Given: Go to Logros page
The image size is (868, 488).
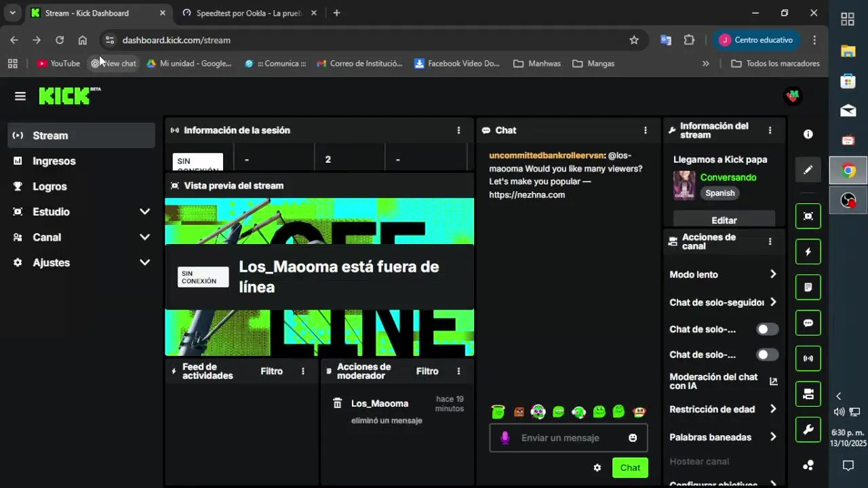Looking at the screenshot, I should (81, 186).
